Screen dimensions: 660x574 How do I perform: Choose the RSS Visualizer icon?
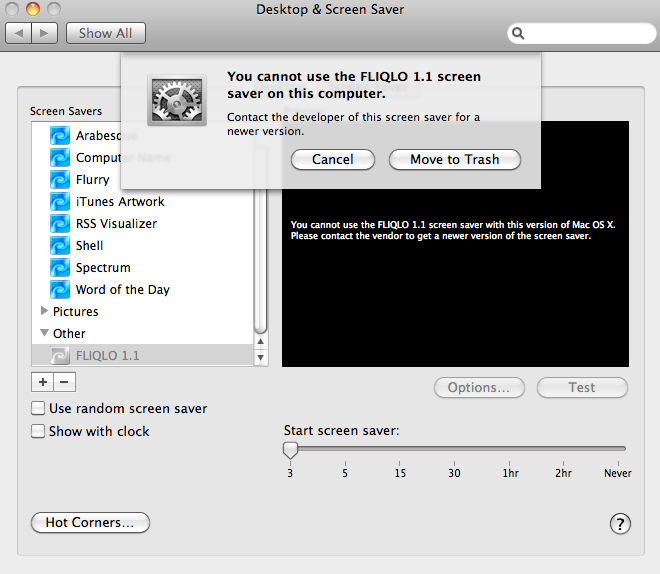point(60,223)
